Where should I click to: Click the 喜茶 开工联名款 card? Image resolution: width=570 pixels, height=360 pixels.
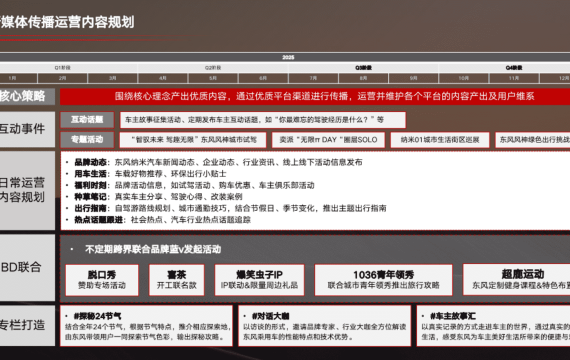[177, 280]
